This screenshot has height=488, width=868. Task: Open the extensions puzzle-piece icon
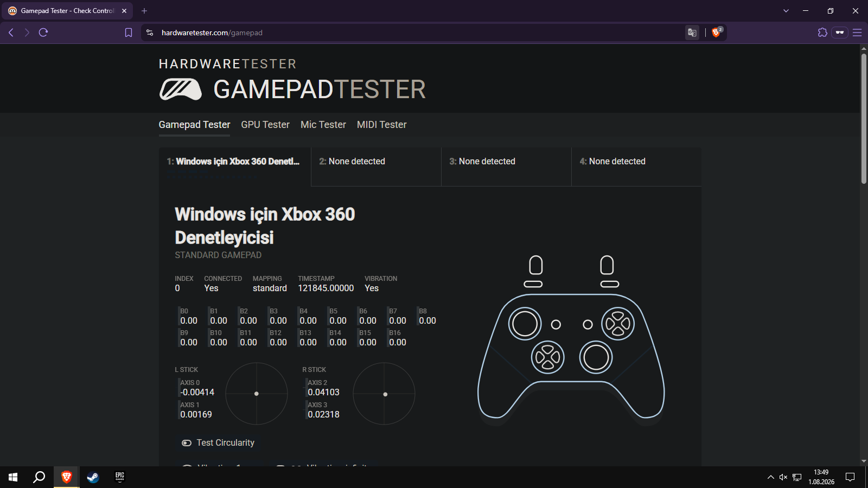[822, 33]
